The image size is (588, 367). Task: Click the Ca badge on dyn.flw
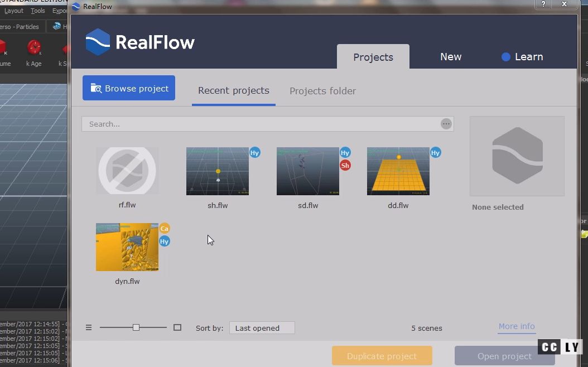pos(164,228)
